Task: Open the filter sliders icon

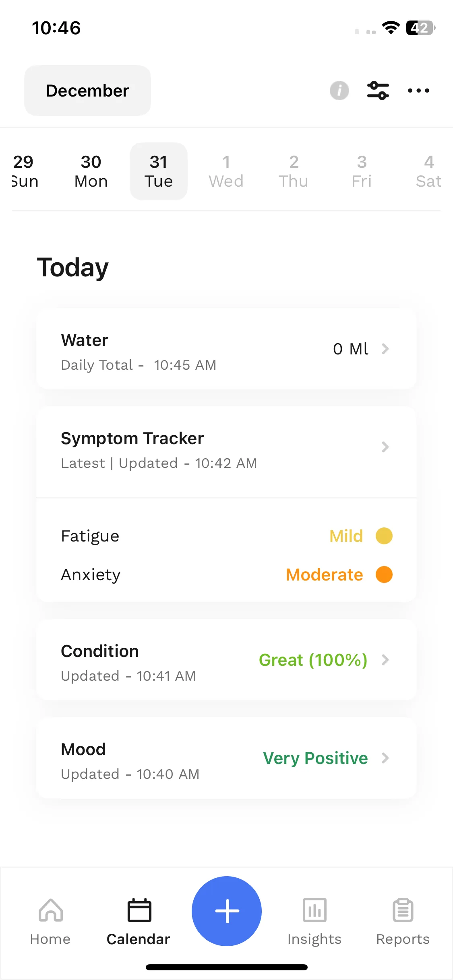Action: (x=378, y=91)
